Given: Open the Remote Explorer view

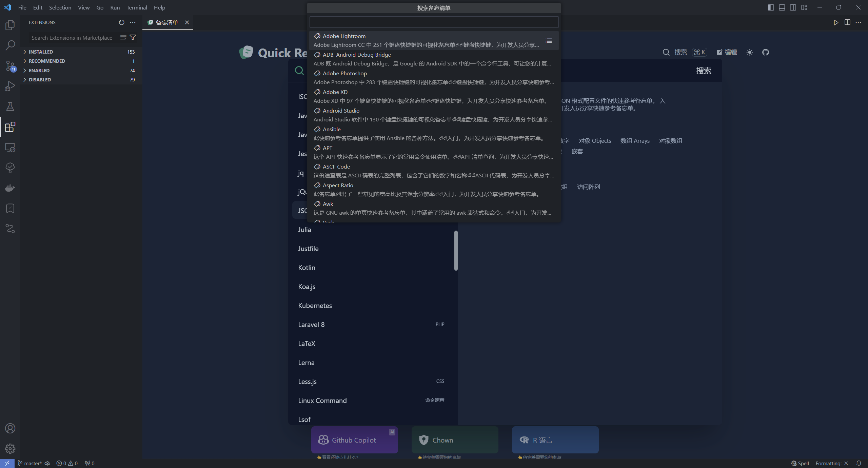Looking at the screenshot, I should click(x=10, y=148).
